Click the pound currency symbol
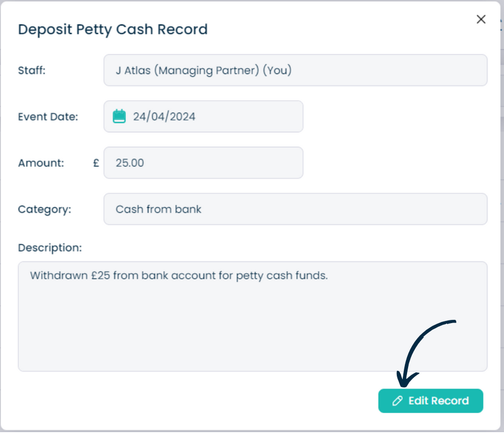Image resolution: width=504 pixels, height=434 pixels. point(96,163)
